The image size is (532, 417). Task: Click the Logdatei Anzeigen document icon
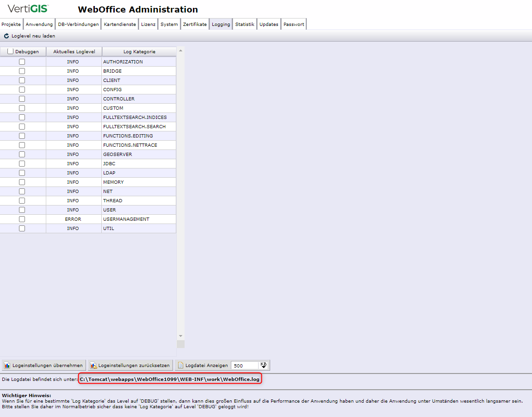click(181, 366)
